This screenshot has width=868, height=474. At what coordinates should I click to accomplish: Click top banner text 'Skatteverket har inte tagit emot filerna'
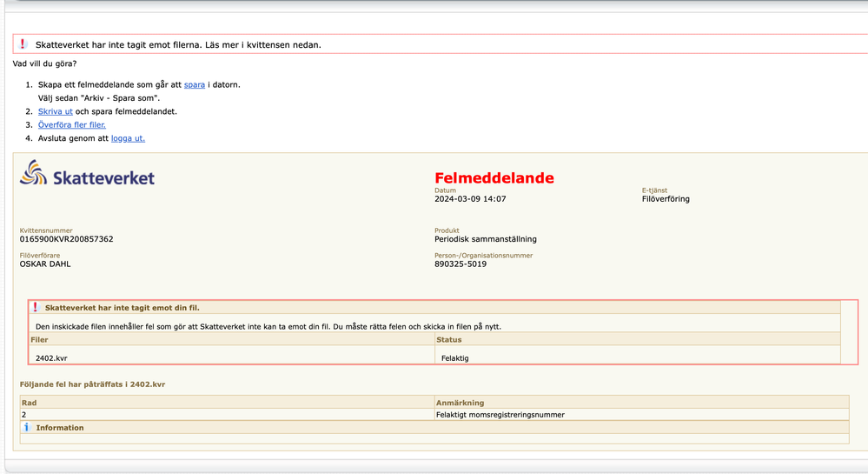pyautogui.click(x=178, y=45)
